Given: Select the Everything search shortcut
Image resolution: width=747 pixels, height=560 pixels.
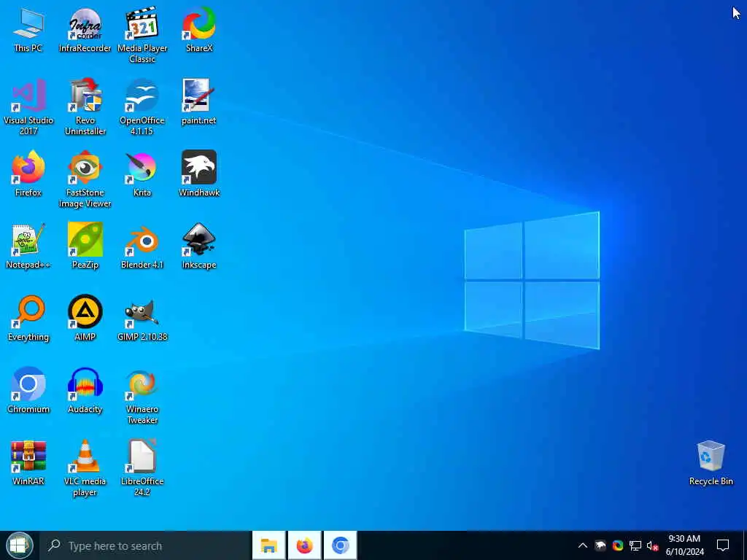Looking at the screenshot, I should (x=28, y=319).
